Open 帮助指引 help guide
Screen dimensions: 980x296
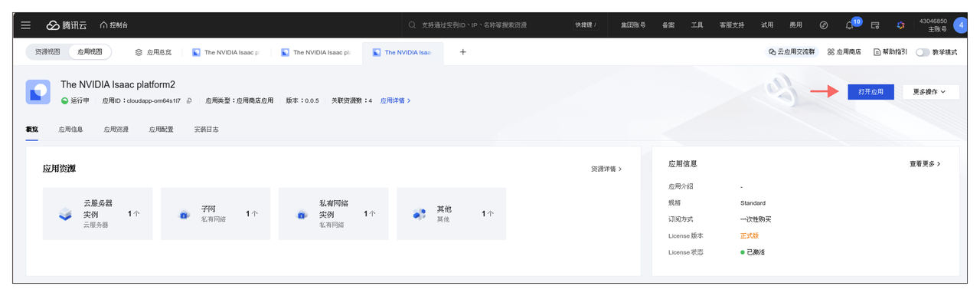click(x=890, y=52)
